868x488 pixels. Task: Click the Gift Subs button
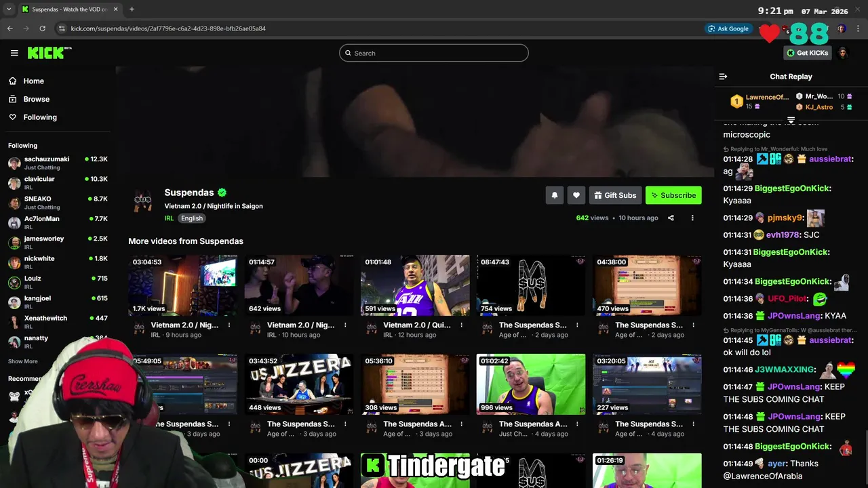click(615, 195)
